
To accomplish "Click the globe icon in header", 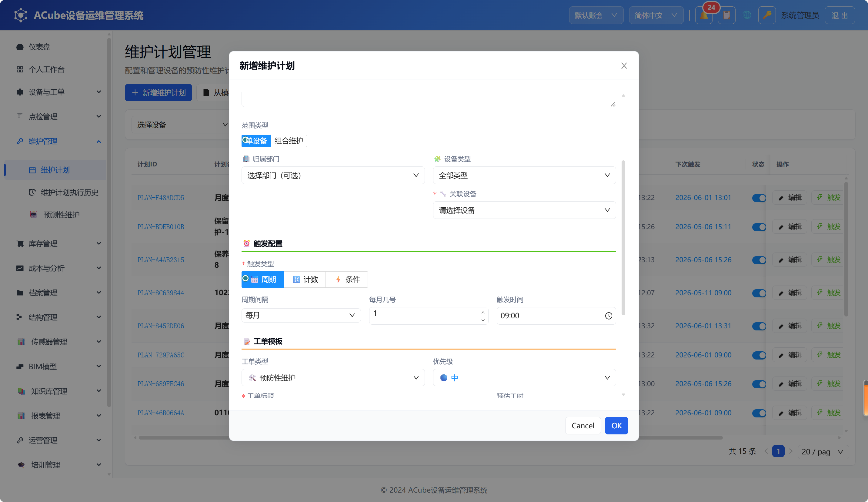I will (x=747, y=15).
